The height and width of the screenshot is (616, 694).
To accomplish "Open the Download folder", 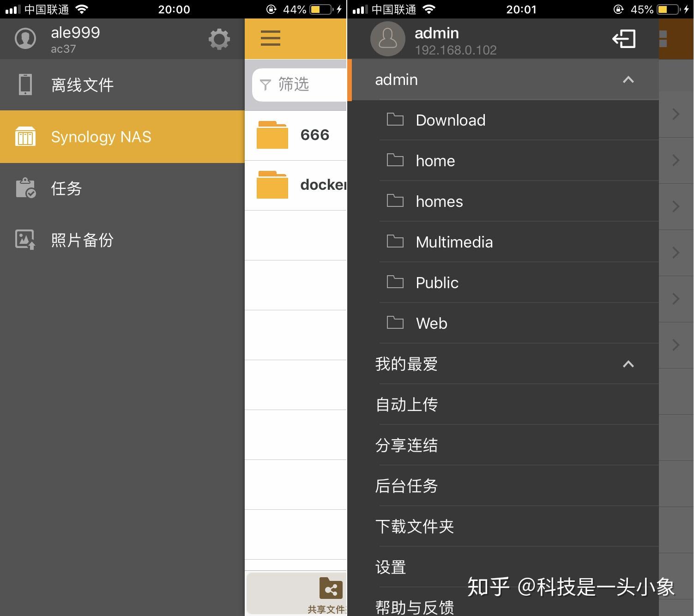I will pos(519,120).
